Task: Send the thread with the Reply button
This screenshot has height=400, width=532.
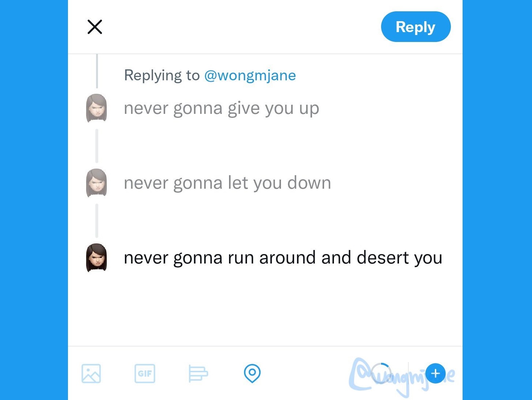Action: click(416, 27)
